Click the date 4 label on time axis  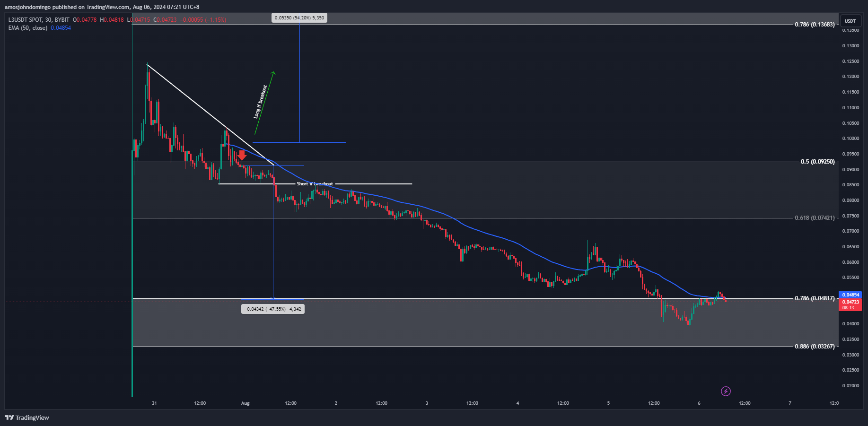(x=517, y=403)
